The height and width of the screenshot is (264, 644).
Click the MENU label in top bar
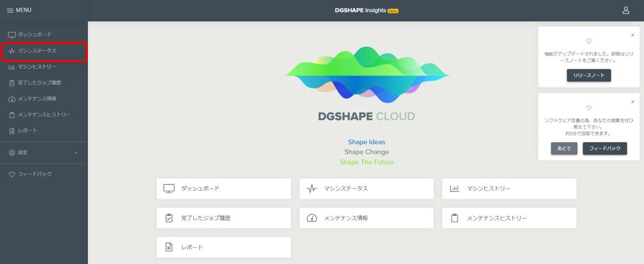pos(23,10)
